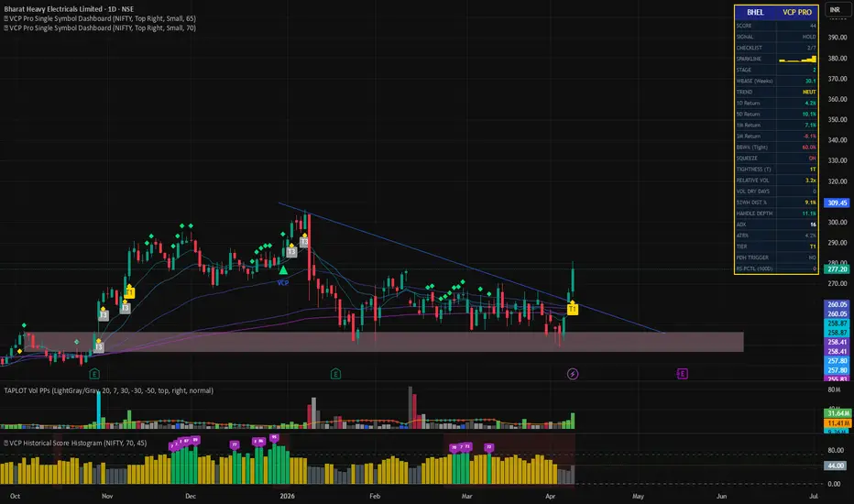Click the 5D Return row showing 10.1%

(x=776, y=114)
